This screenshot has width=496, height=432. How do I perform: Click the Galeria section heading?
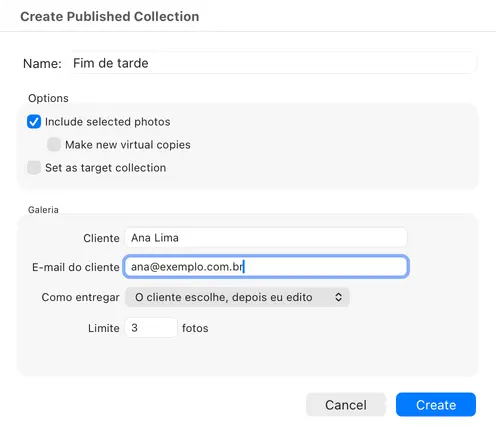43,210
